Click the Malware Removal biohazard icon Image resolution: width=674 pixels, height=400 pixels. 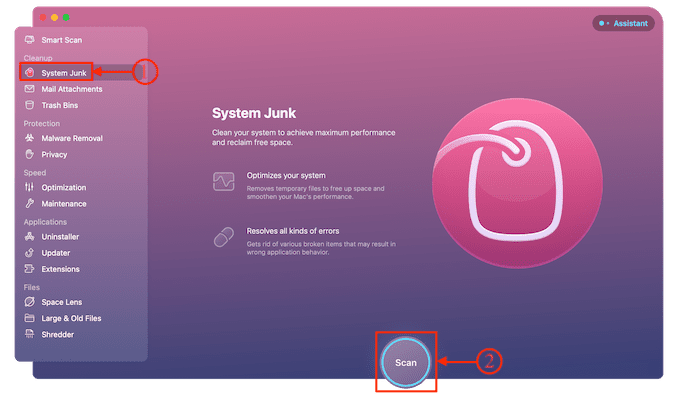(x=29, y=138)
